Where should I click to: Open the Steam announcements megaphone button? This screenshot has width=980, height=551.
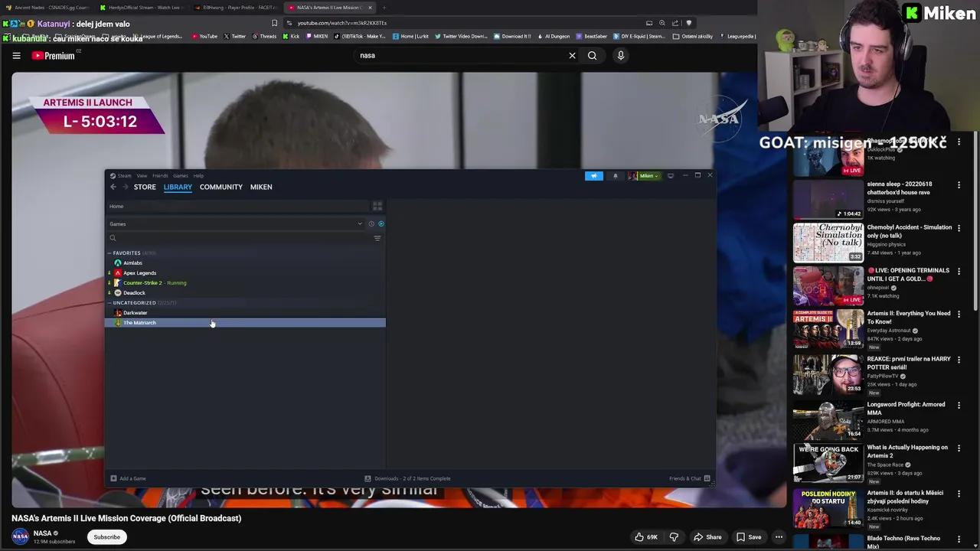point(594,176)
